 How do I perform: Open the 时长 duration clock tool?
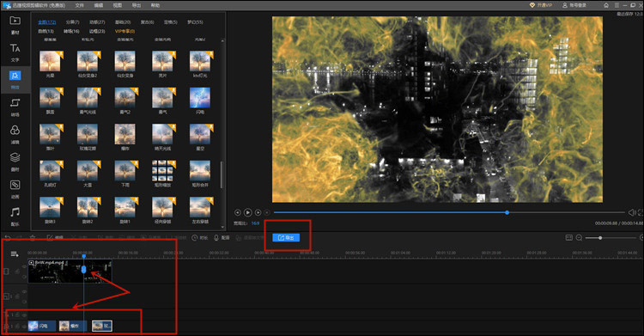pos(200,238)
